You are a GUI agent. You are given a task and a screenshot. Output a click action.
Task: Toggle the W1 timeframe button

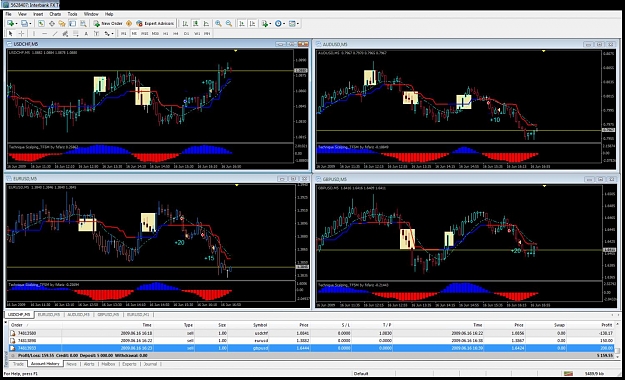[x=197, y=34]
